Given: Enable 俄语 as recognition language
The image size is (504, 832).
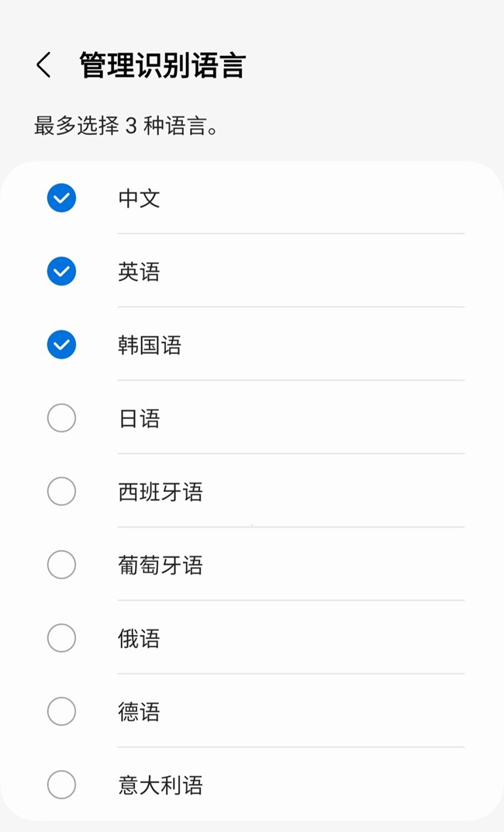Looking at the screenshot, I should click(61, 638).
